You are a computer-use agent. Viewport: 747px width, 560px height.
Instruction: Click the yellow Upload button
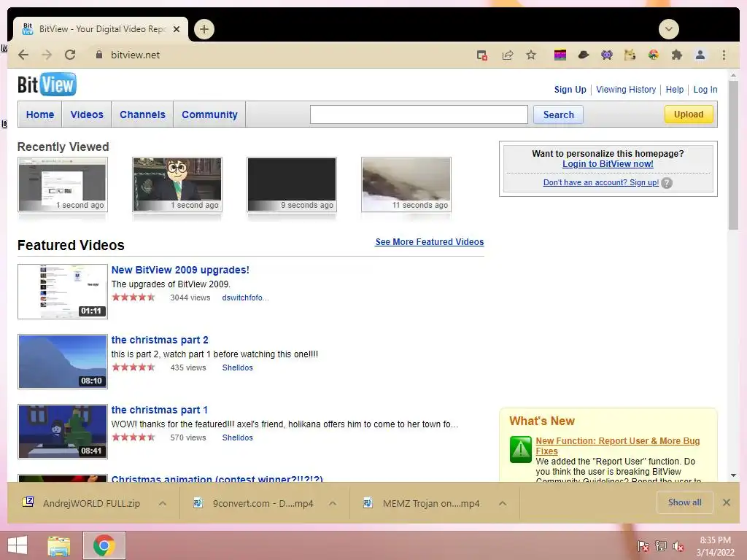coord(689,114)
